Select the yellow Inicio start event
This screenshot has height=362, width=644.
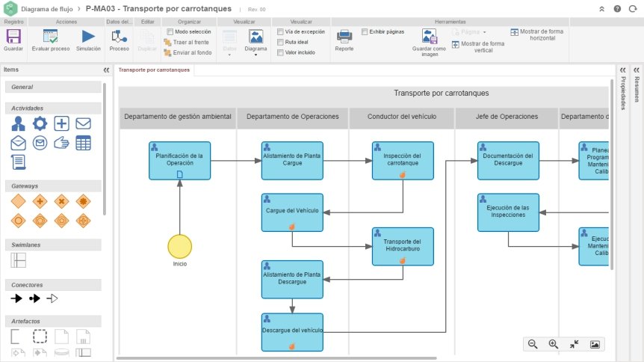pos(179,246)
